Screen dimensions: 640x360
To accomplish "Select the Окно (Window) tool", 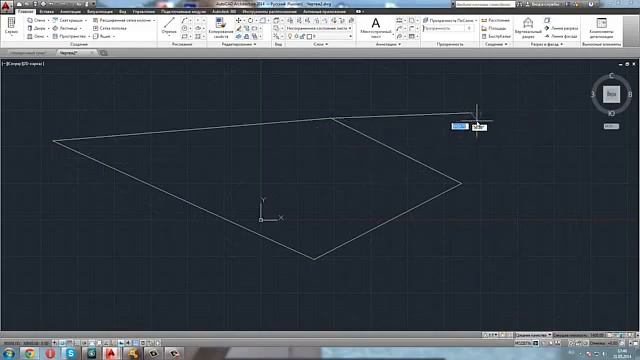I will coord(36,36).
